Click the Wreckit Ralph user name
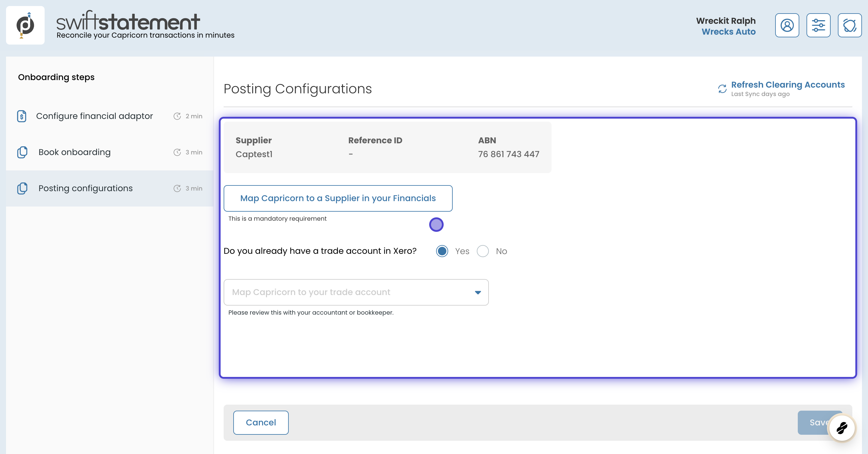Image resolution: width=868 pixels, height=454 pixels. pos(726,21)
